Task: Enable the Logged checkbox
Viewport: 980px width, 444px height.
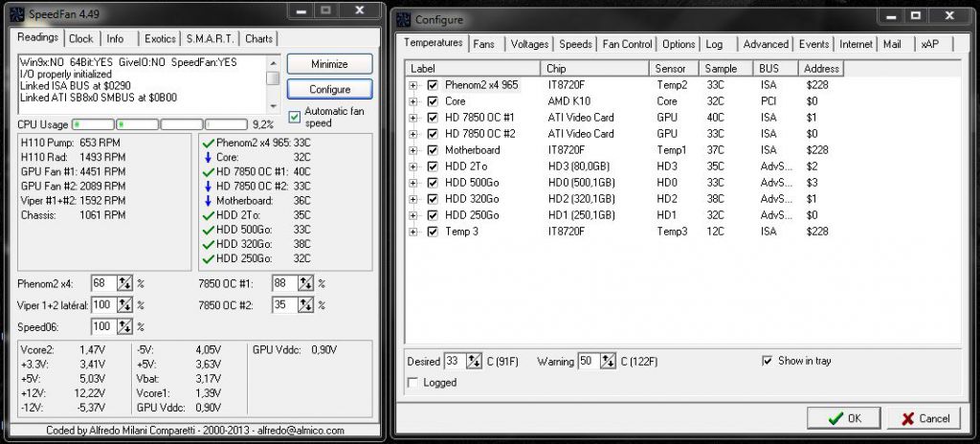Action: click(x=412, y=383)
